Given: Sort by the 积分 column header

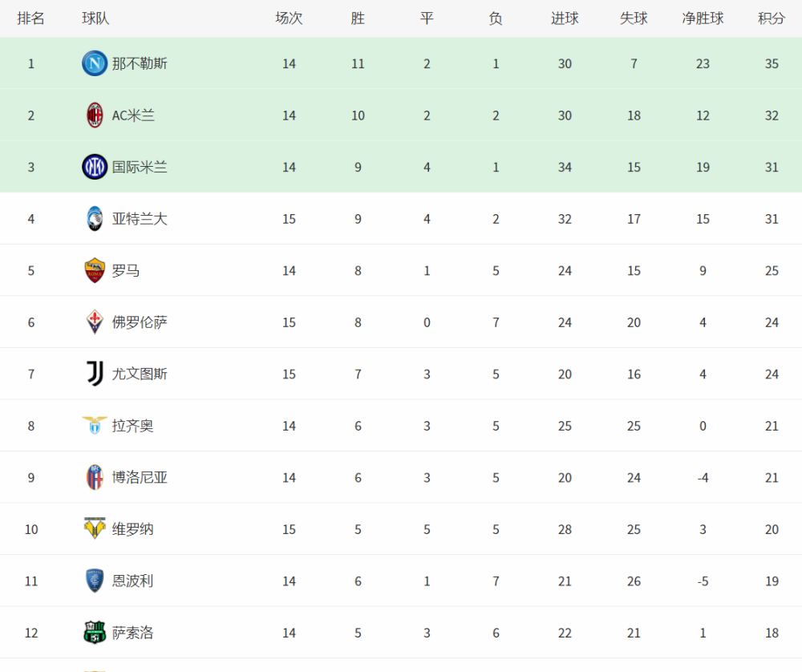Looking at the screenshot, I should (x=772, y=18).
